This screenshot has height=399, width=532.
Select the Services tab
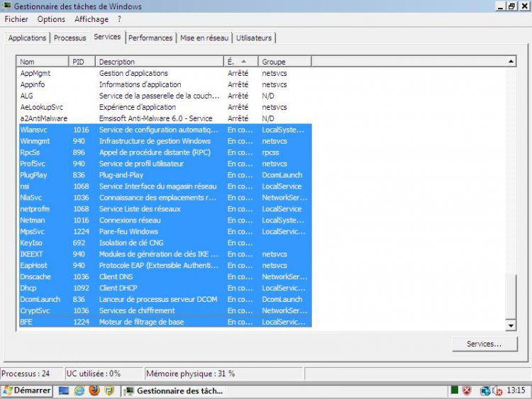coord(107,37)
